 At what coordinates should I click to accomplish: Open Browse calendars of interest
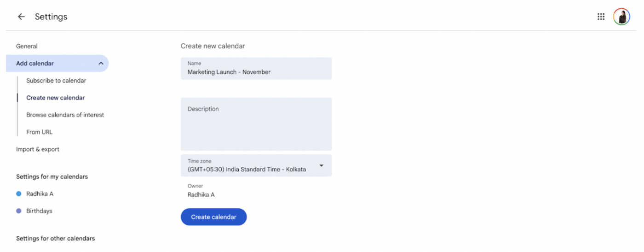point(65,115)
